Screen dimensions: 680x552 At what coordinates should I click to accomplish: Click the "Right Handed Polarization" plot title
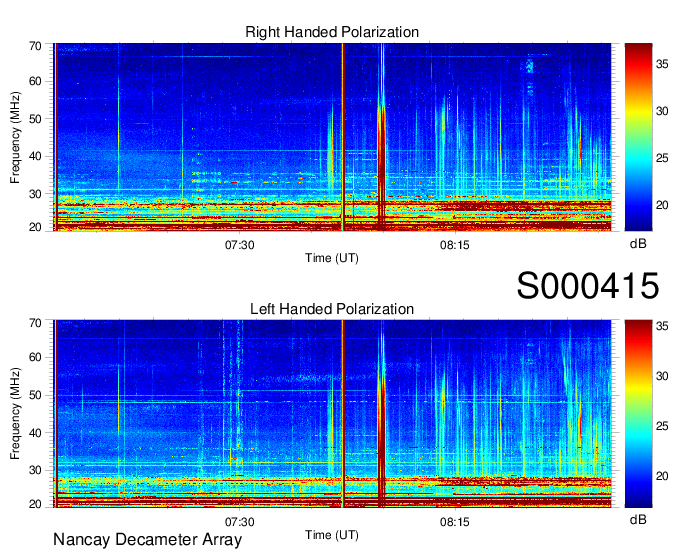(332, 32)
